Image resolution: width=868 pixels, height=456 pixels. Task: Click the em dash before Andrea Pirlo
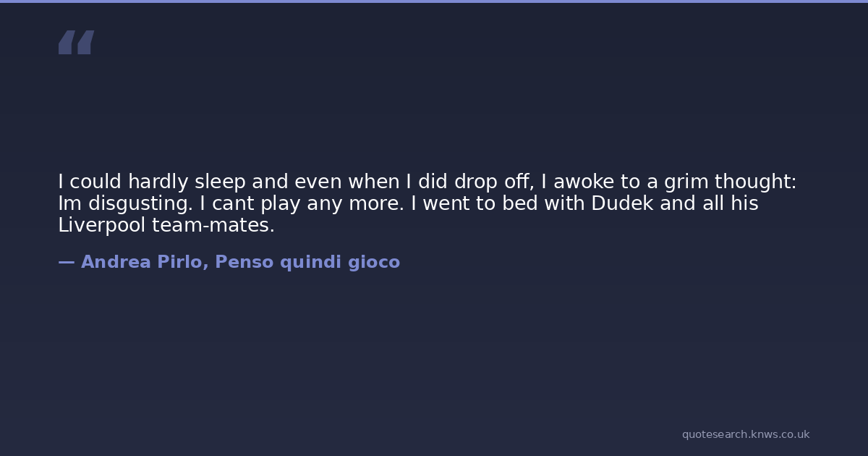tap(66, 262)
